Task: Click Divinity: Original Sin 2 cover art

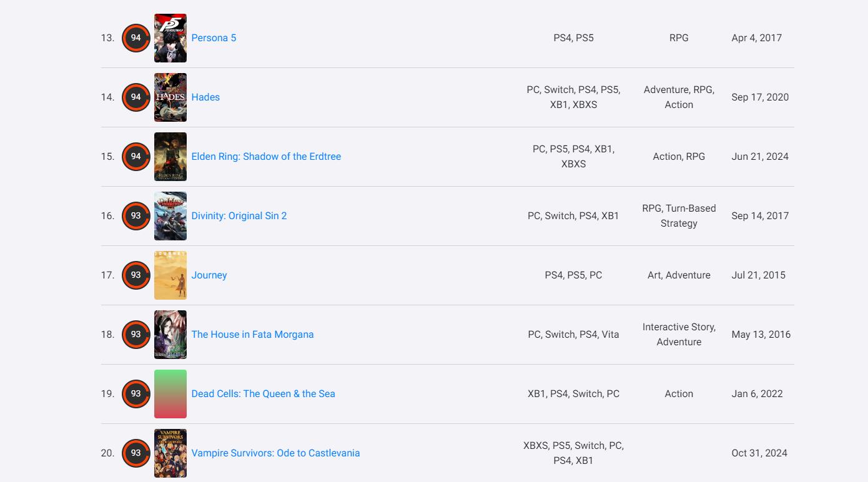Action: pos(170,216)
